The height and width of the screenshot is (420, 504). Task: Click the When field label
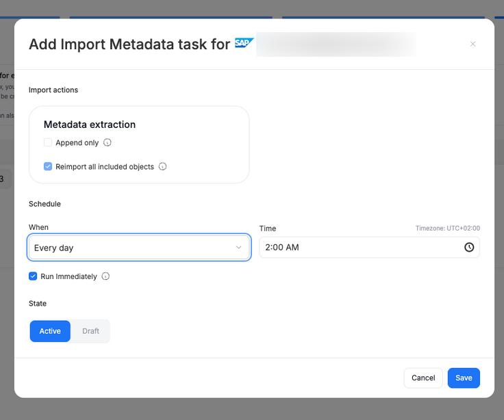click(x=38, y=227)
